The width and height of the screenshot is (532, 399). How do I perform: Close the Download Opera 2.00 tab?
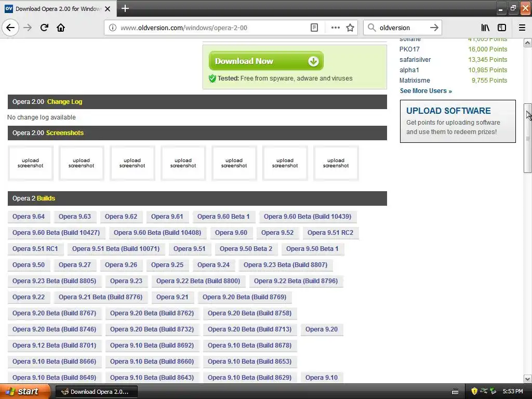tap(108, 9)
